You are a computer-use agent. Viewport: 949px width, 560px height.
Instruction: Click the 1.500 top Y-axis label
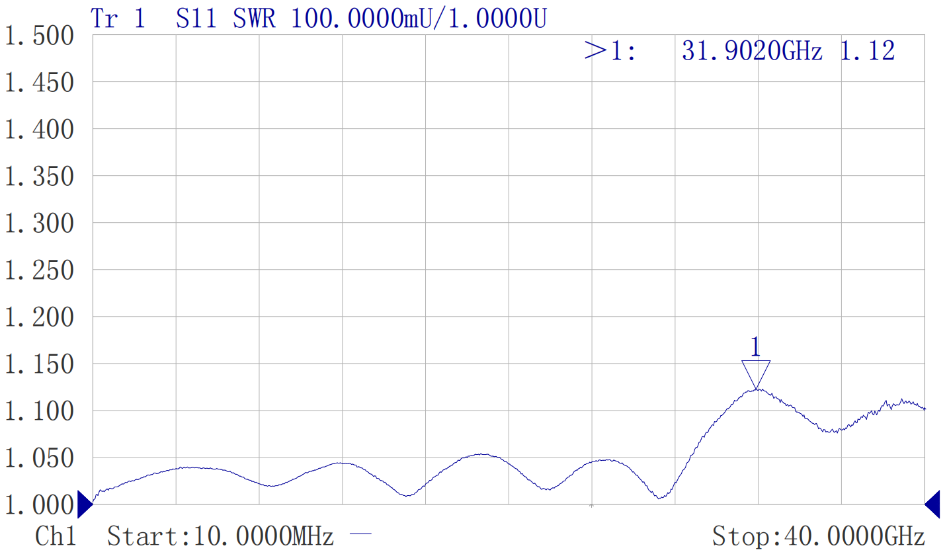point(40,36)
